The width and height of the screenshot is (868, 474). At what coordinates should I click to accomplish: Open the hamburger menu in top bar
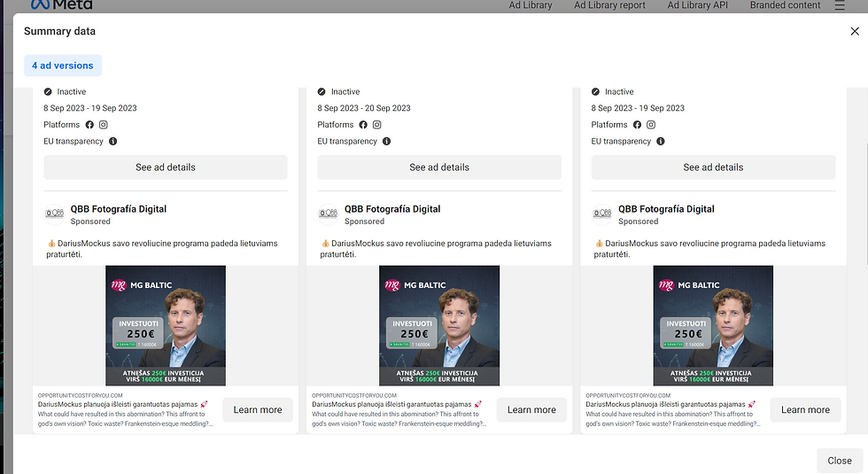click(840, 5)
